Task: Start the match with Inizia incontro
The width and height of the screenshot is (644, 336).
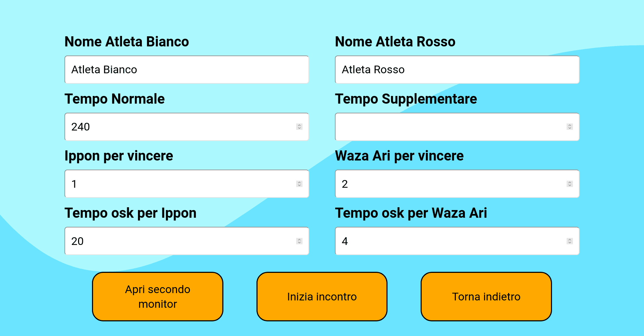Action: 322,297
